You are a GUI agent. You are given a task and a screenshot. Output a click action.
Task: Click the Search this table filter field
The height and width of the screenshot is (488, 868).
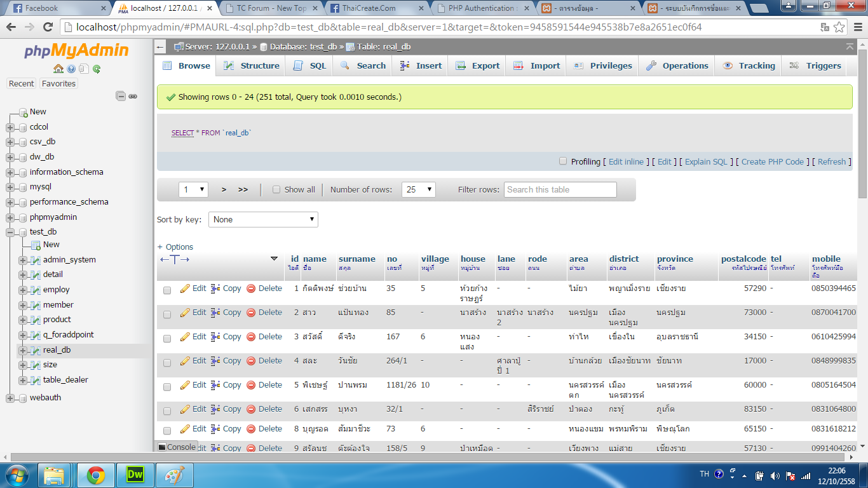pos(560,189)
